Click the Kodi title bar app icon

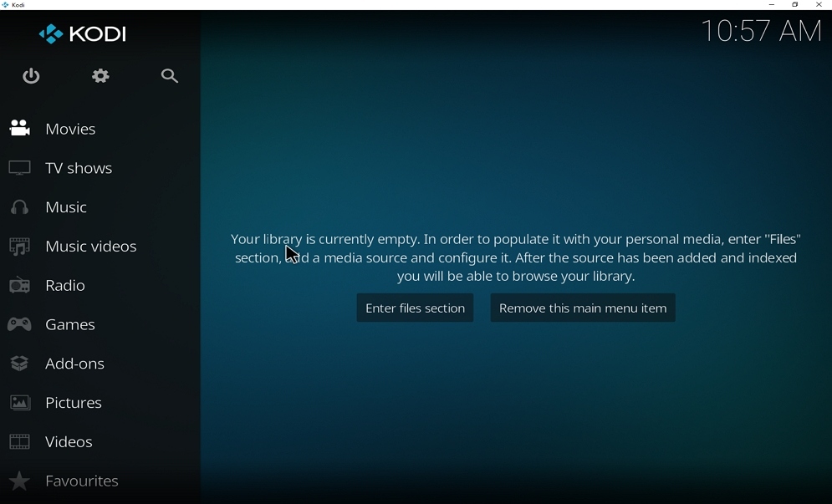tap(5, 5)
